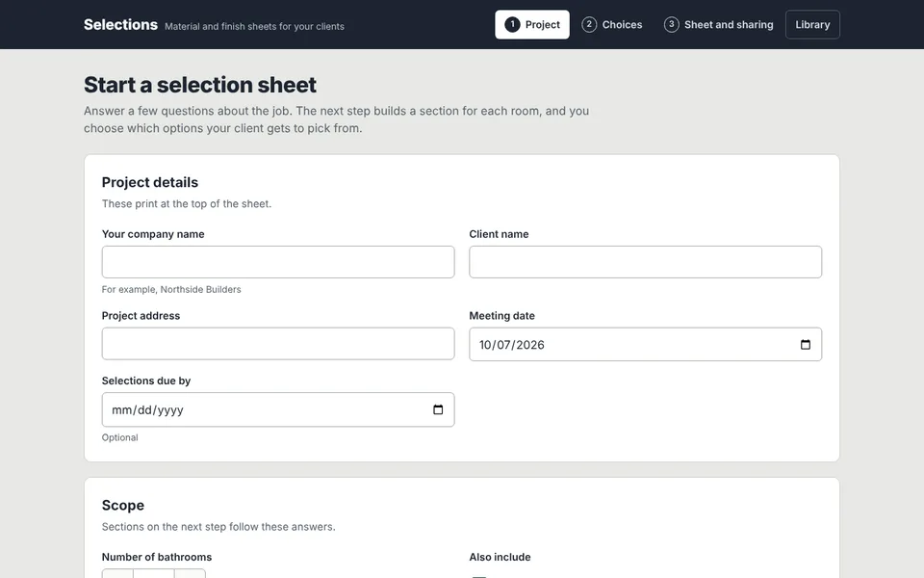The width and height of the screenshot is (924, 578).
Task: Click the Selections app title
Action: (x=121, y=25)
